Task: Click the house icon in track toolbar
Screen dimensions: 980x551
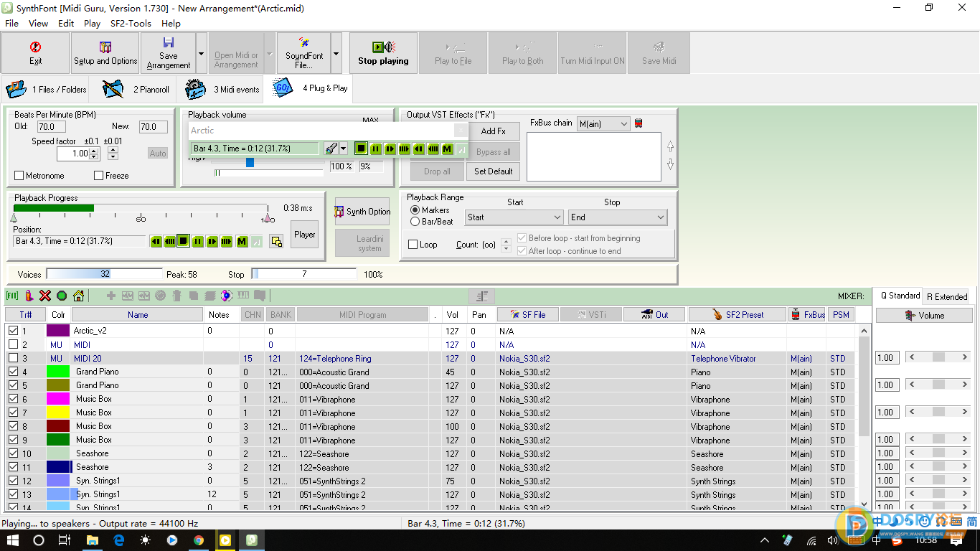Action: tap(78, 296)
